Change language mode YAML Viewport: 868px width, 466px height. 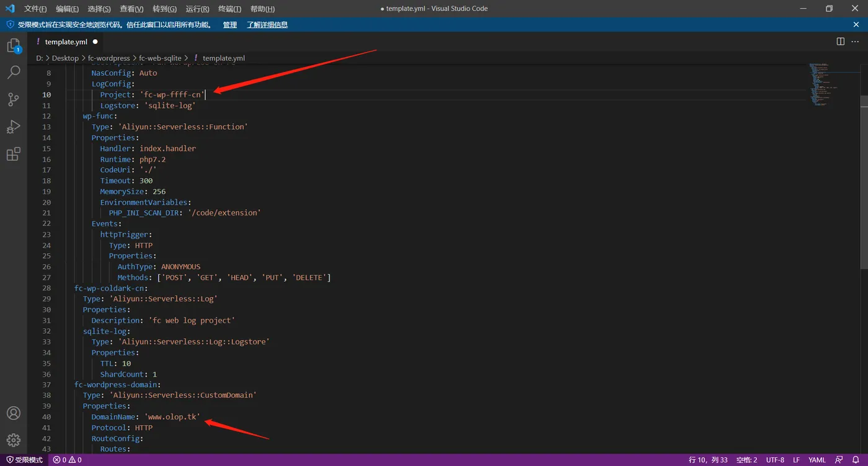pyautogui.click(x=817, y=460)
